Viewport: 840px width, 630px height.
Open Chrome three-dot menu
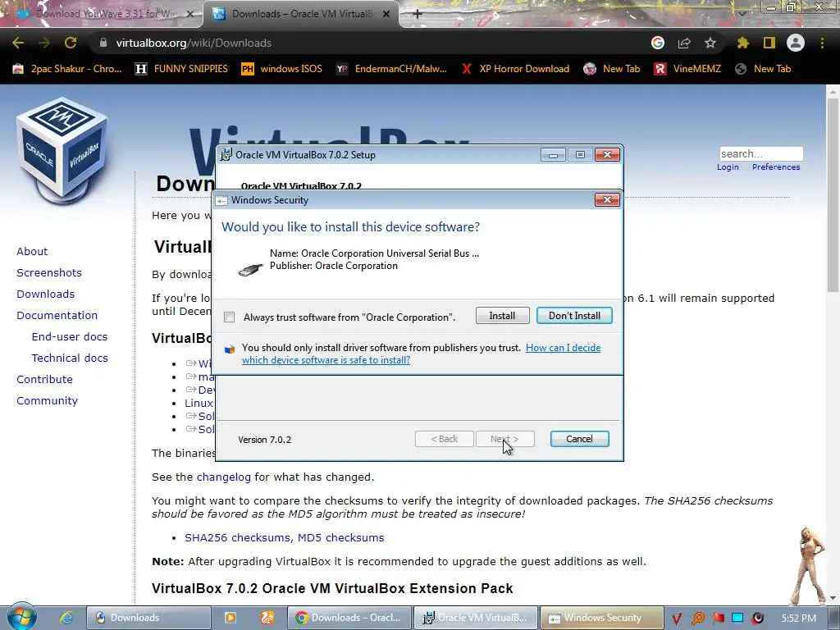pyautogui.click(x=822, y=43)
